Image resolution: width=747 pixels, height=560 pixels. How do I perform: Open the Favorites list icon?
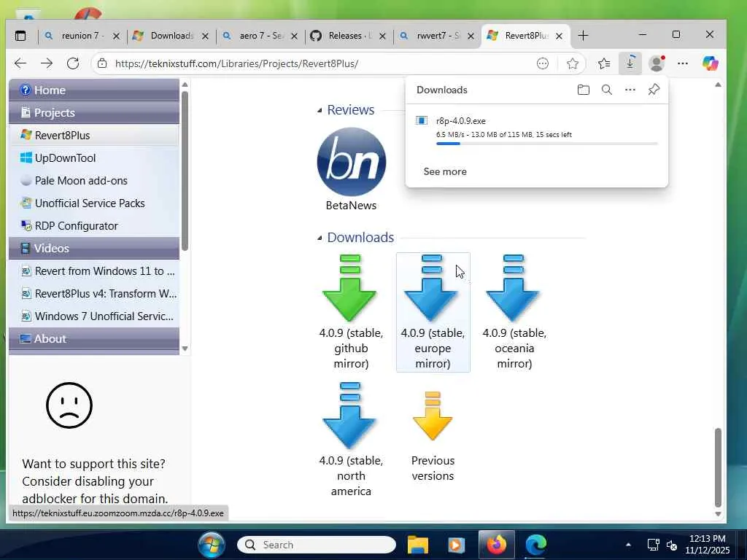(603, 63)
